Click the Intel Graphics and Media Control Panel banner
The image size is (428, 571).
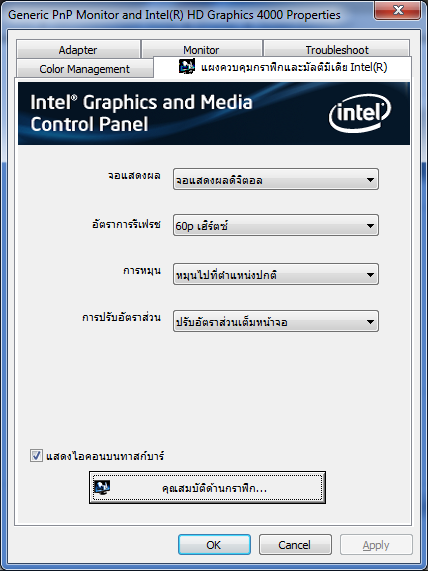click(214, 113)
